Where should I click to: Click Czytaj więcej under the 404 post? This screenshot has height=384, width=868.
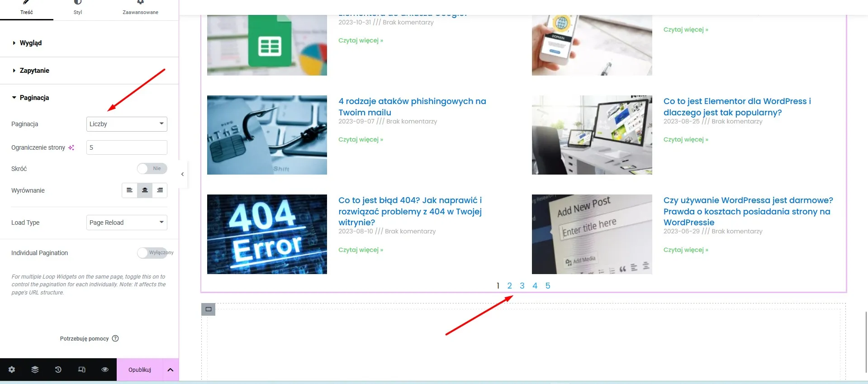[360, 250]
